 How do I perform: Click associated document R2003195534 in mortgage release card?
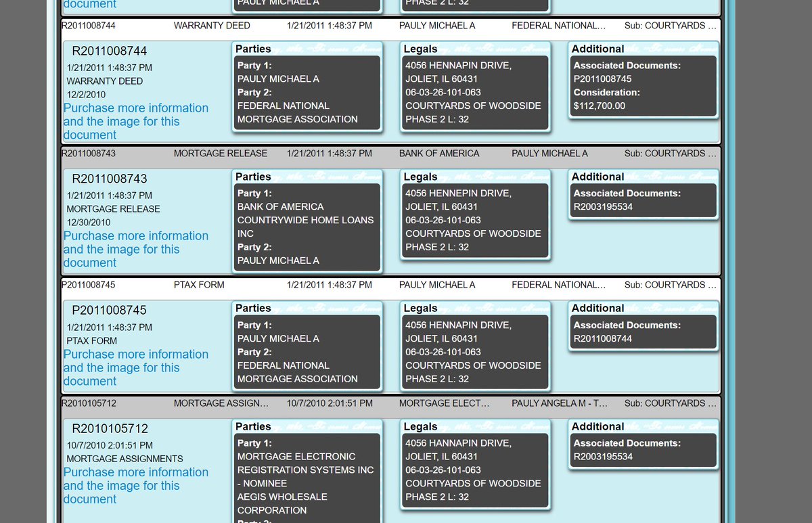click(603, 207)
